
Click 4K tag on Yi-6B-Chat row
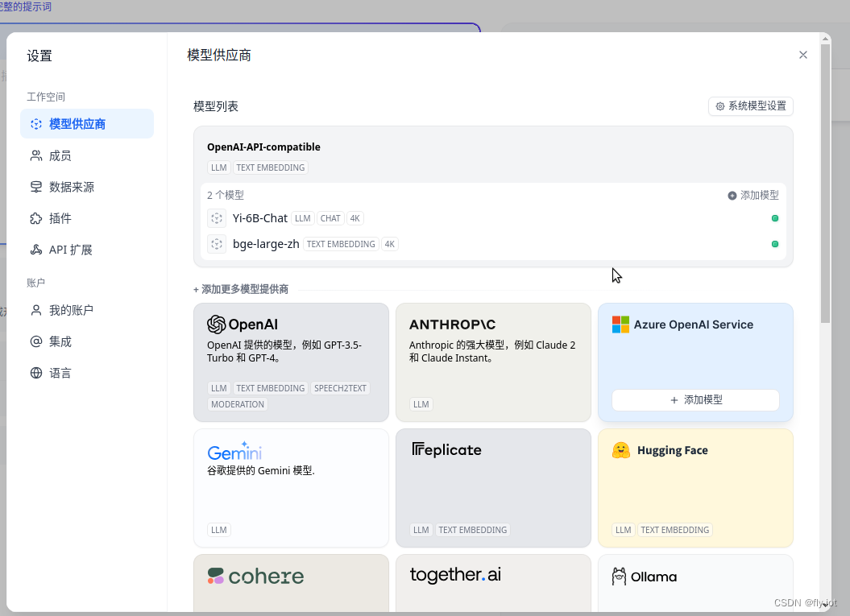coord(355,218)
